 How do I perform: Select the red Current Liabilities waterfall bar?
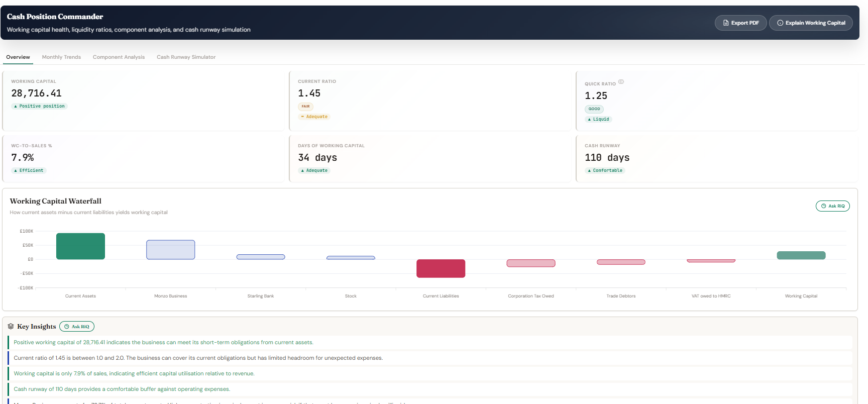point(441,268)
